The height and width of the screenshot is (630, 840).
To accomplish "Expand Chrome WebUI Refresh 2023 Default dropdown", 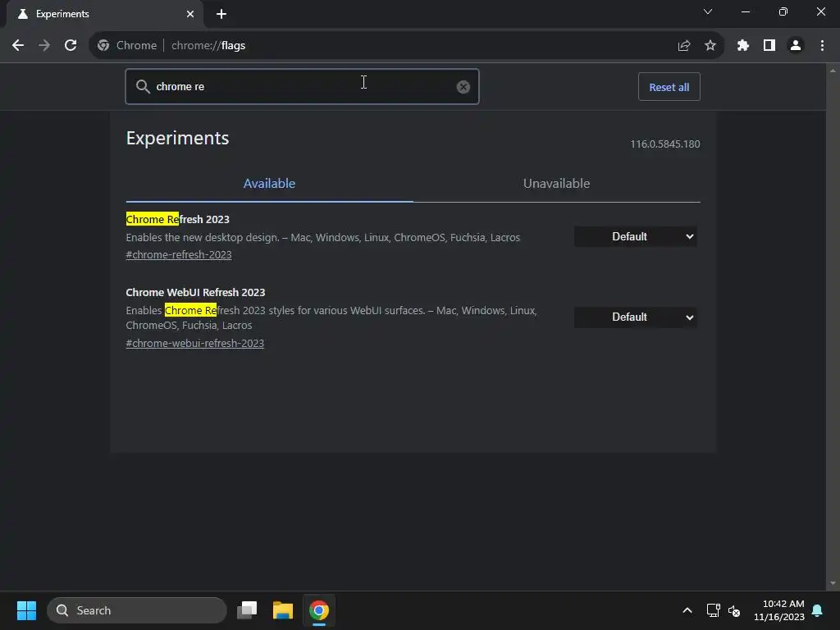I will 636,317.
